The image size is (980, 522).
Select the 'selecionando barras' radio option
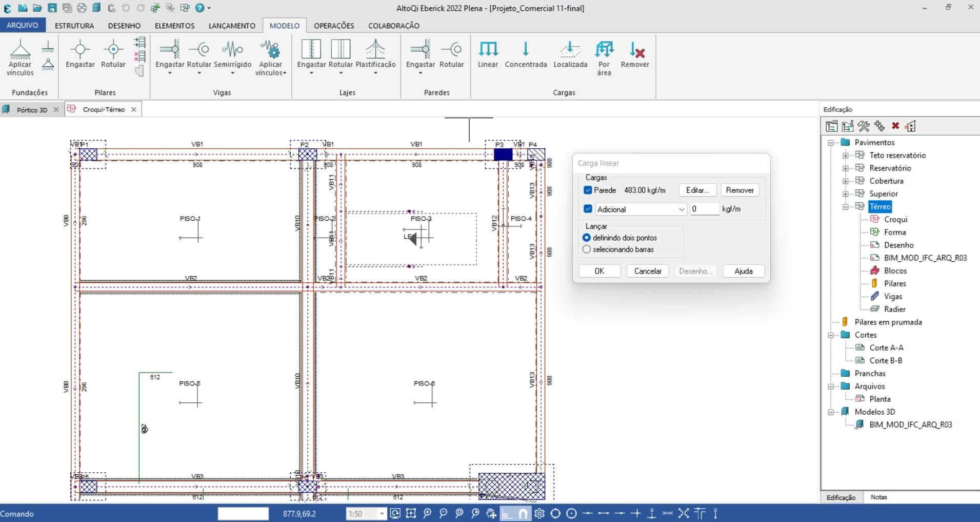click(587, 249)
